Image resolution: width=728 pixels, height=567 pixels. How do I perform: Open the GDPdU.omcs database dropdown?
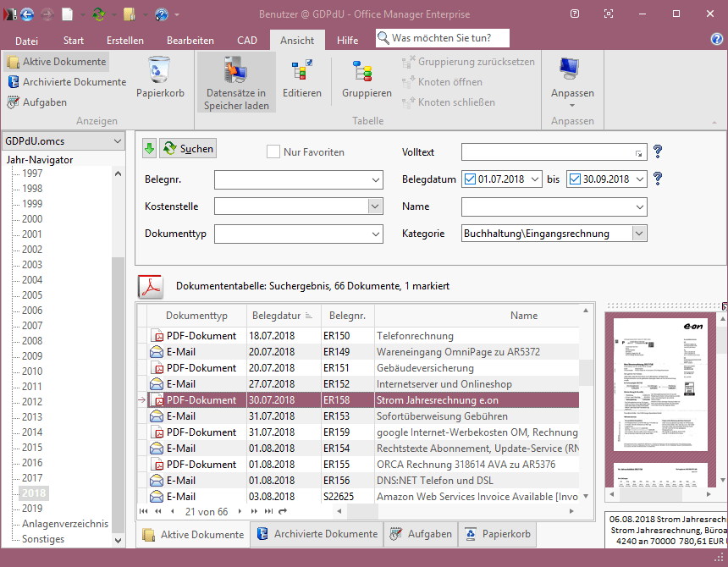pyautogui.click(x=117, y=141)
